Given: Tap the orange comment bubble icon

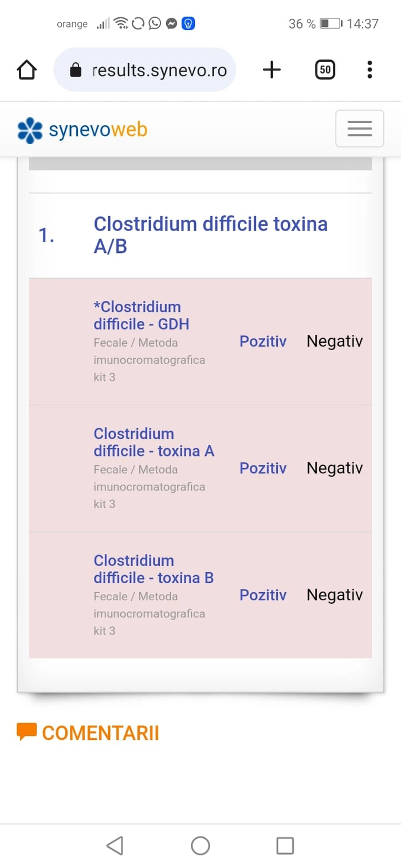Looking at the screenshot, I should 26,732.
